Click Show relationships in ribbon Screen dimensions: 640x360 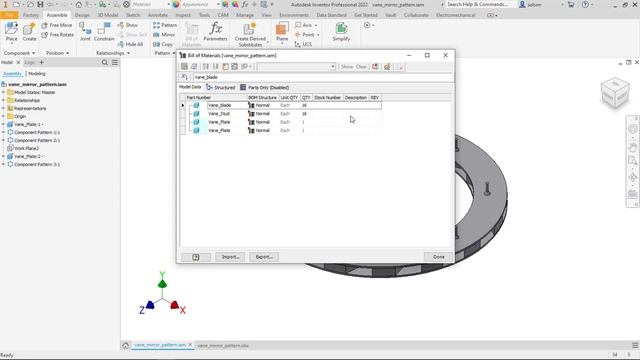(x=128, y=25)
